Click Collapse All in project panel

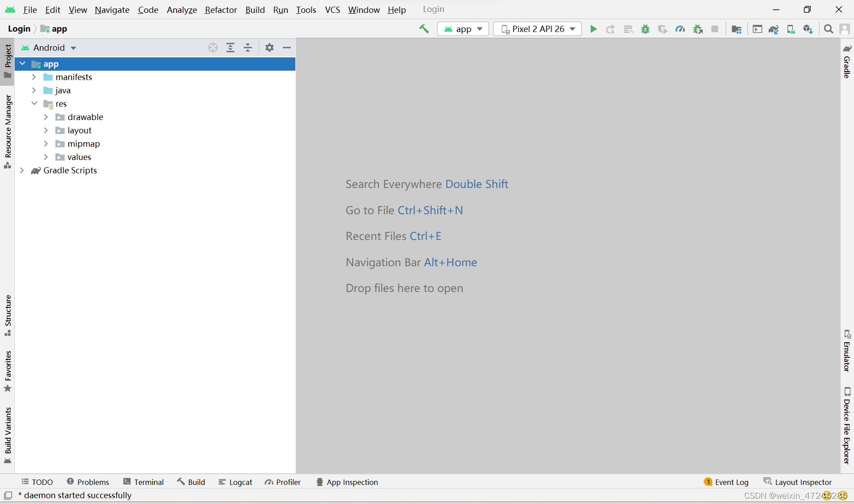(248, 48)
